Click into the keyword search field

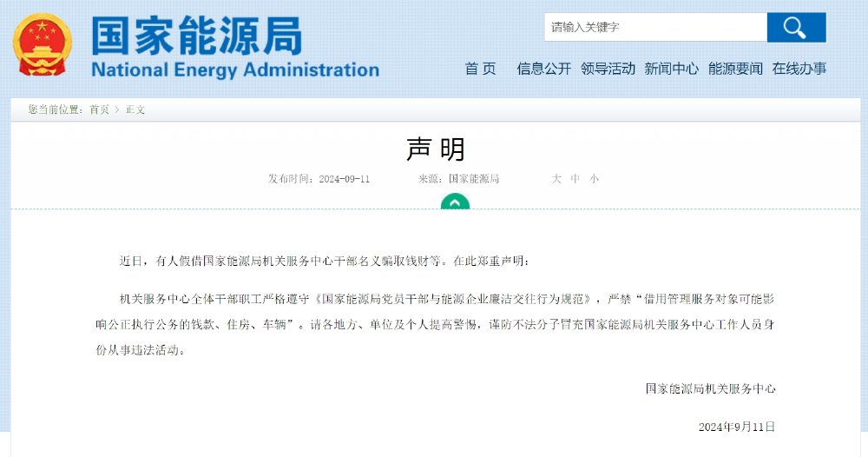pyautogui.click(x=655, y=27)
